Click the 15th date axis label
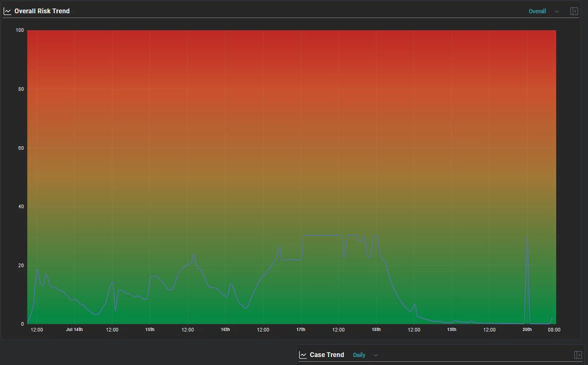 click(x=150, y=329)
